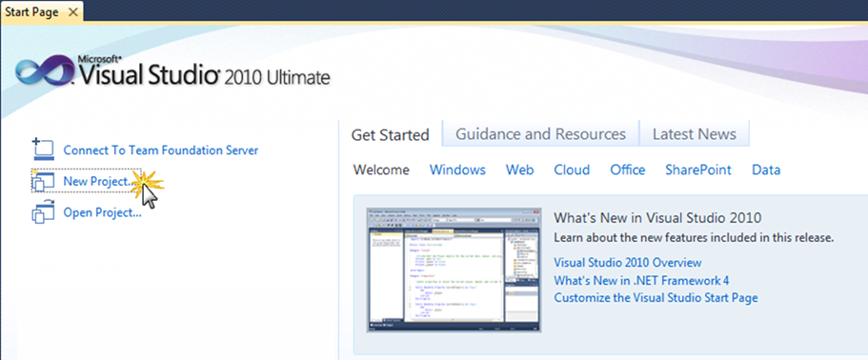Viewport: 868px width, 360px height.
Task: Click the What's New in Visual Studio 2010 heading
Action: [657, 217]
